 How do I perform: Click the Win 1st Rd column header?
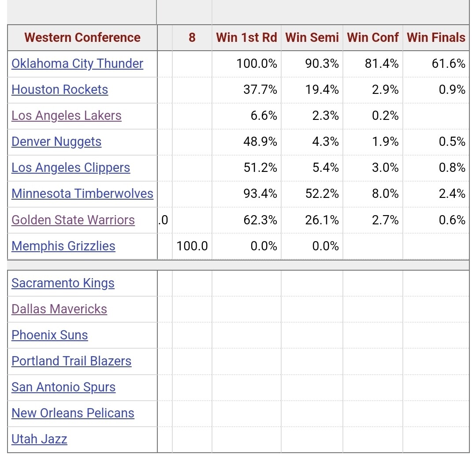point(246,37)
